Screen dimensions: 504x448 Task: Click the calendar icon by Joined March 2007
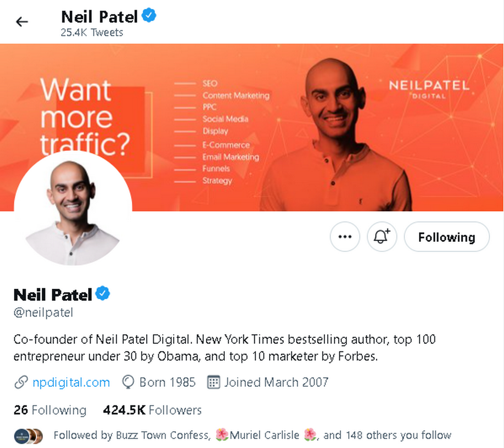pyautogui.click(x=213, y=382)
